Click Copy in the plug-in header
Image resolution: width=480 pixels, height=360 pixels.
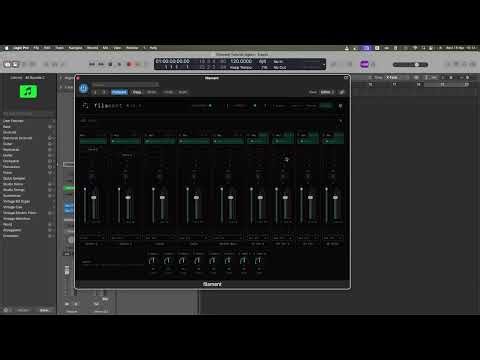coord(137,92)
